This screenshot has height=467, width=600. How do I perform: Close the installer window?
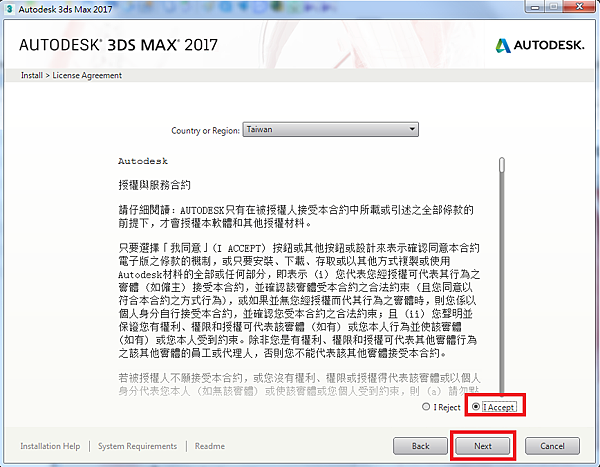(x=579, y=7)
